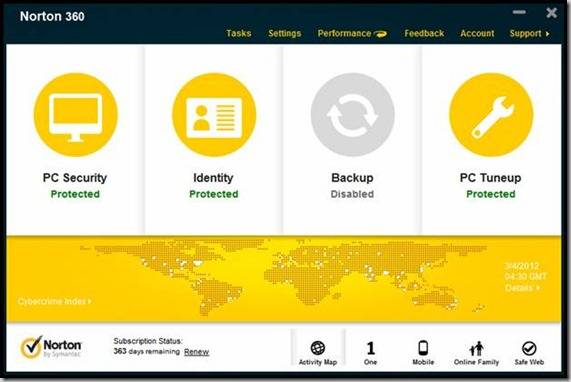571x382 pixels.
Task: Click the Disabled status under Backup
Action: 352,194
